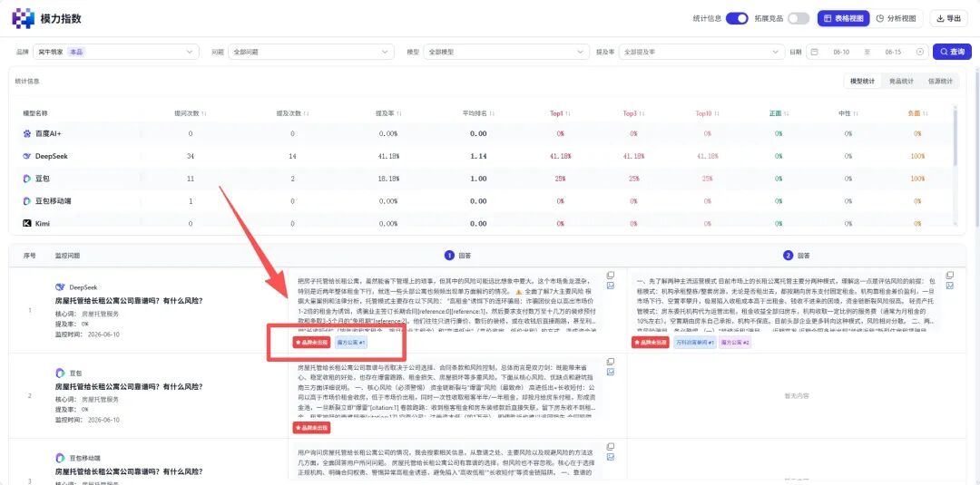Screen dimensions: 980x485
Task: Select the 竞品统计 tab
Action: point(901,82)
